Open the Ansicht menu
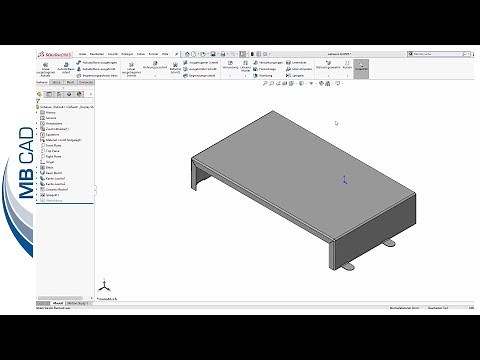 point(113,54)
